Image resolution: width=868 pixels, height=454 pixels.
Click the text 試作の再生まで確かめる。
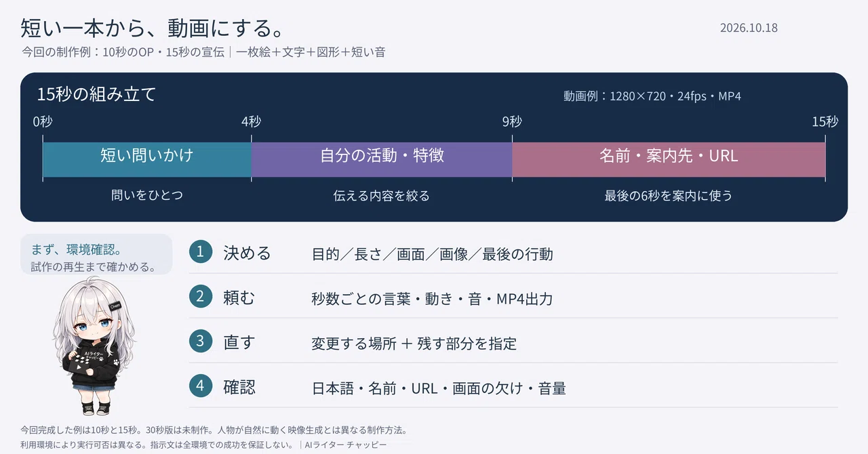pyautogui.click(x=94, y=267)
